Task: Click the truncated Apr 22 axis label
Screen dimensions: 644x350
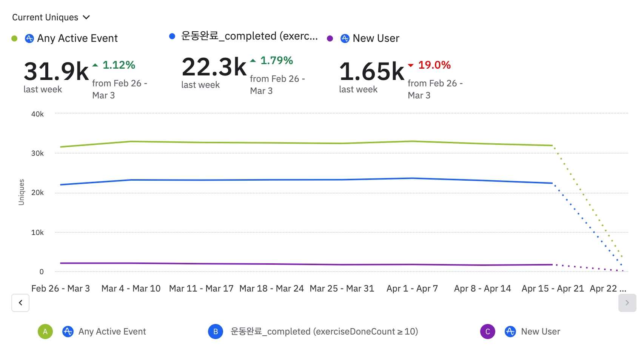Action: [x=608, y=289]
